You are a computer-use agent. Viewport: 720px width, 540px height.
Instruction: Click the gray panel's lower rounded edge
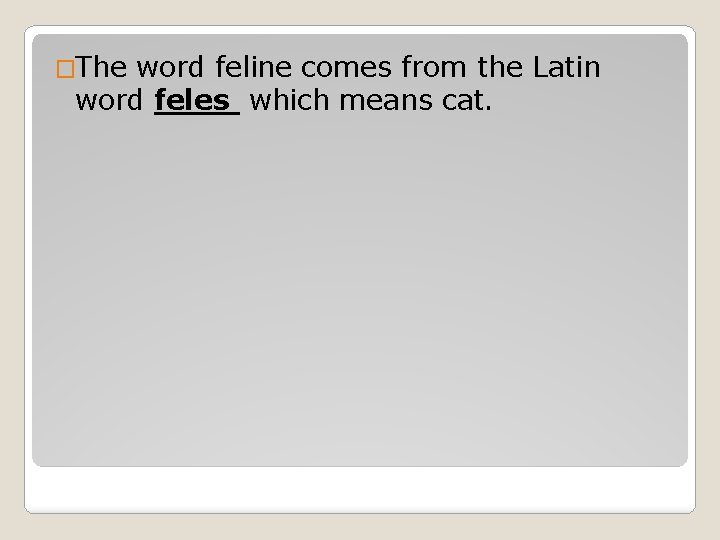(360, 465)
